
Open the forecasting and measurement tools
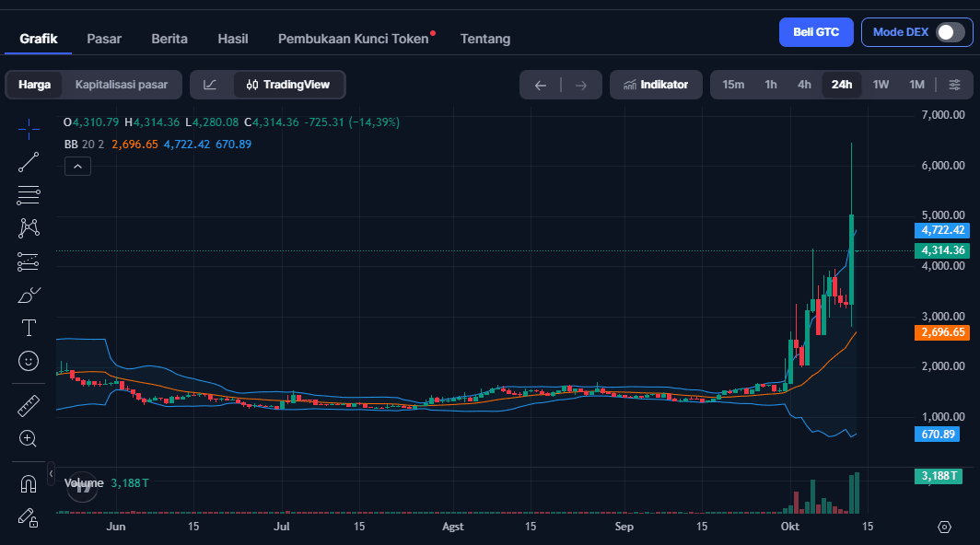point(29,261)
